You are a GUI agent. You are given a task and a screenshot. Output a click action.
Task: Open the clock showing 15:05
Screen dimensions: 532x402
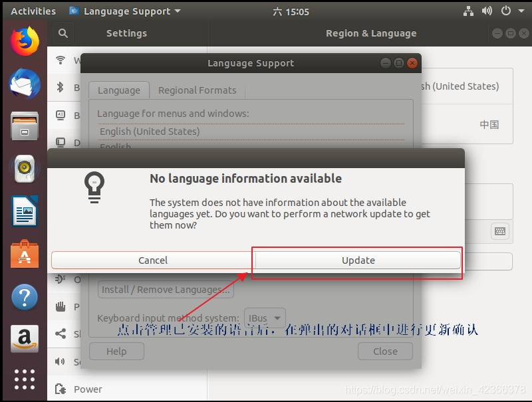(291, 12)
